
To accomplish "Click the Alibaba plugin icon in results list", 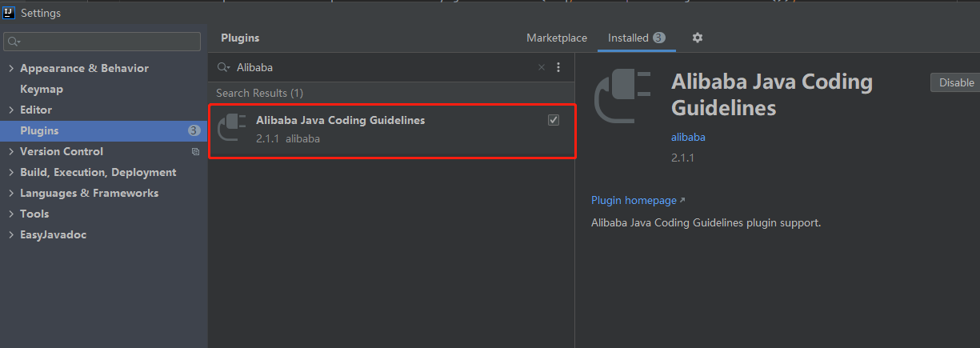I will point(231,127).
